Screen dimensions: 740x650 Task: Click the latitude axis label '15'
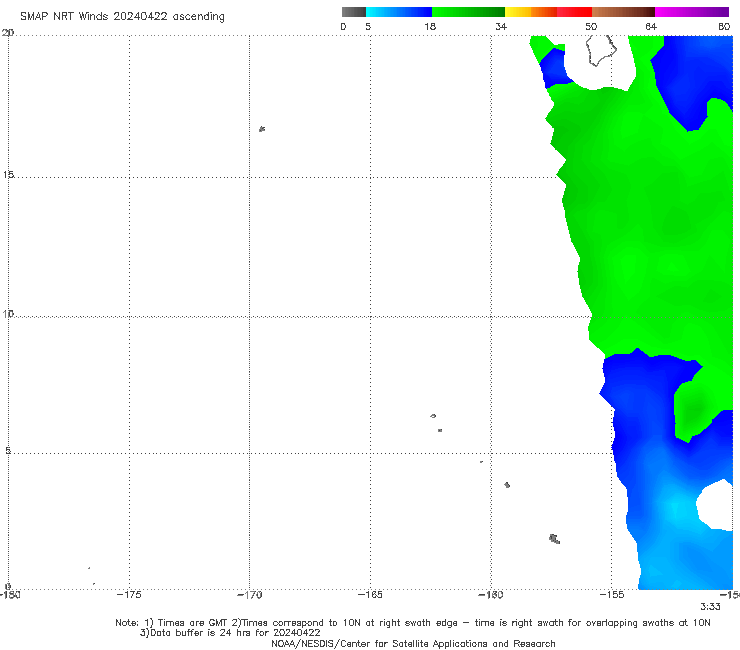coord(8,175)
